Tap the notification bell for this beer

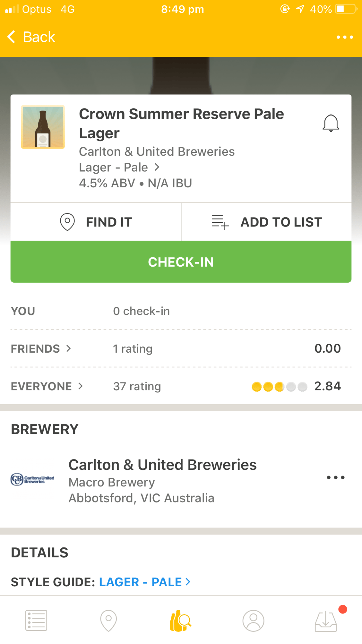tap(331, 123)
